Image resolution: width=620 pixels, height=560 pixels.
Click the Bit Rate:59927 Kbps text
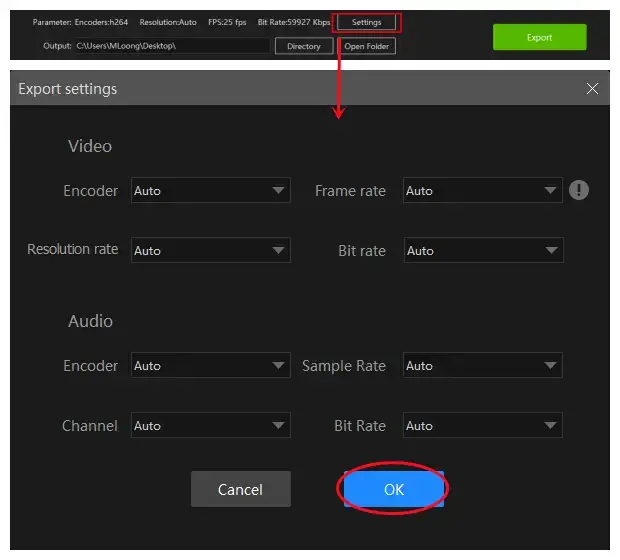tap(294, 22)
